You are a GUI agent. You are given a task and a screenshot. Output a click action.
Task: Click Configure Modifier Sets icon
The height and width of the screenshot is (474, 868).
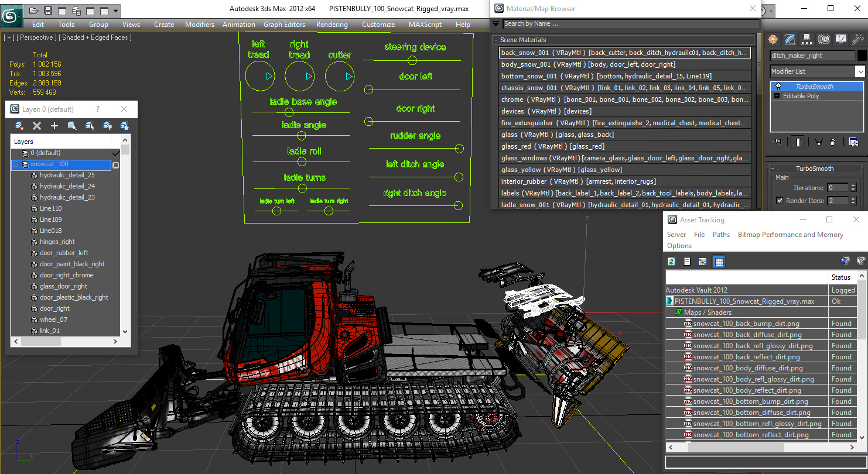(853, 142)
